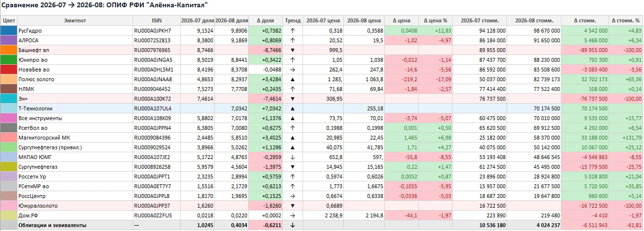Sort by the ISIN column header
This screenshot has width=644, height=231.
point(157,20)
